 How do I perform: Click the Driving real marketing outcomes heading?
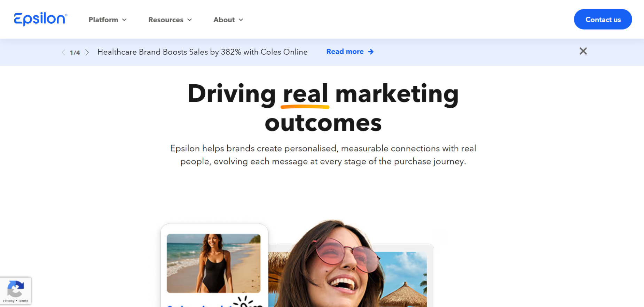tap(323, 108)
